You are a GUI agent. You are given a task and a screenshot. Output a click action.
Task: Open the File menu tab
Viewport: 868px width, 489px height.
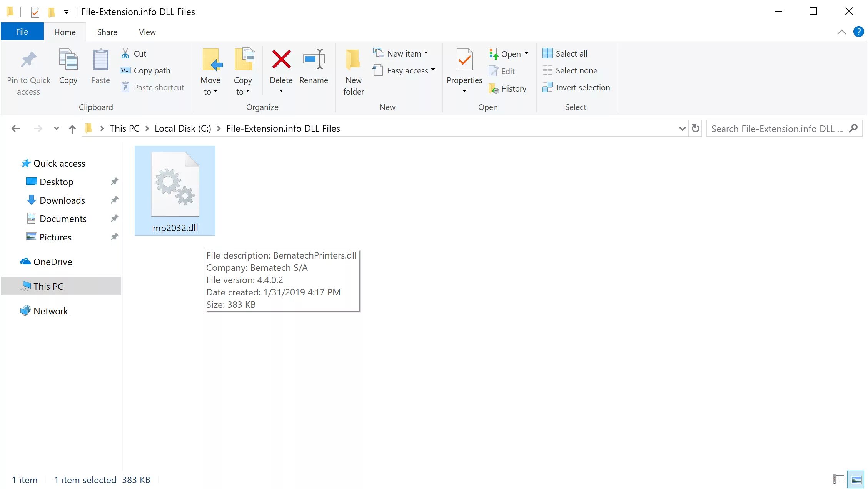pos(22,32)
